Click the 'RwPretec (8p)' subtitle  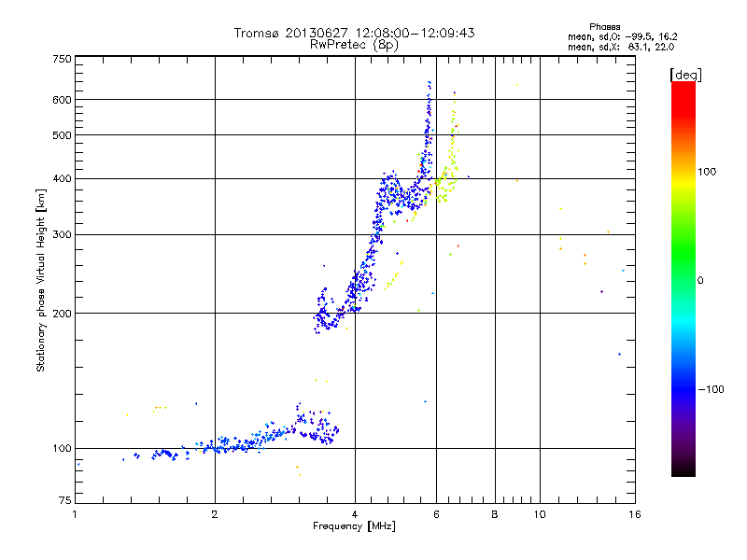point(354,45)
